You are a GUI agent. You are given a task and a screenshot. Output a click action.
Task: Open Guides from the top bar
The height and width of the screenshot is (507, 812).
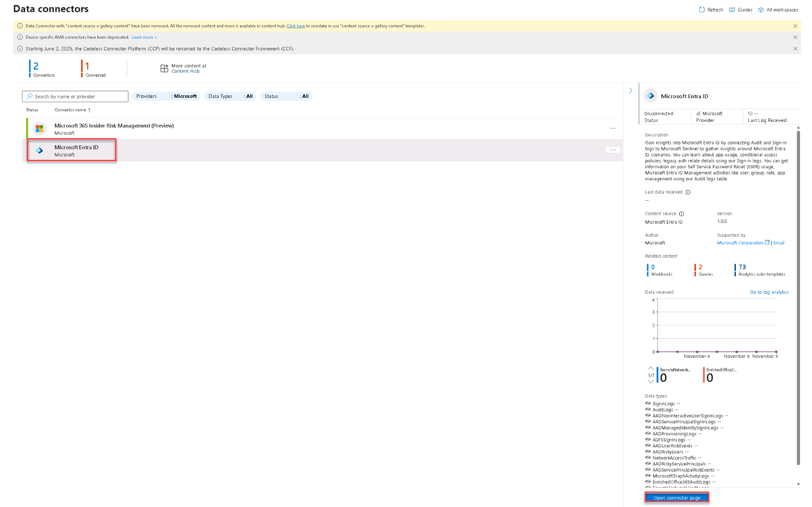[741, 10]
